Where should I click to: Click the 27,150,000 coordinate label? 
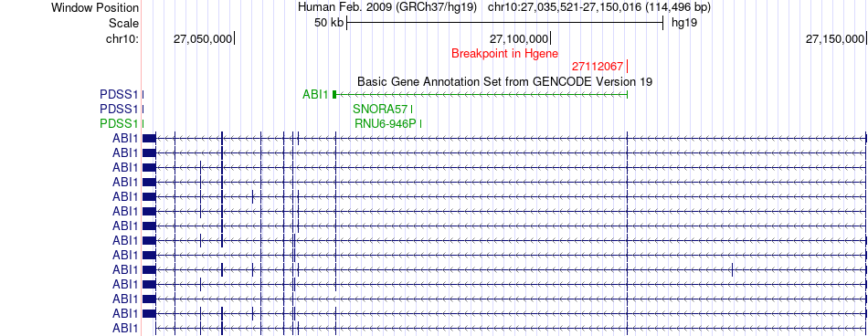(835, 38)
